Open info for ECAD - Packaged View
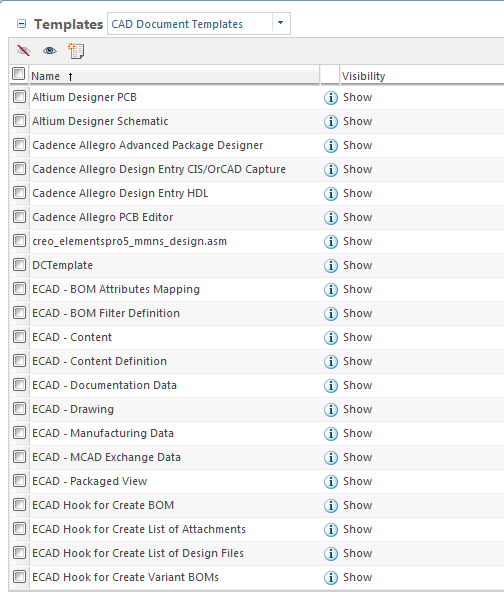This screenshot has height=592, width=504. 331,481
